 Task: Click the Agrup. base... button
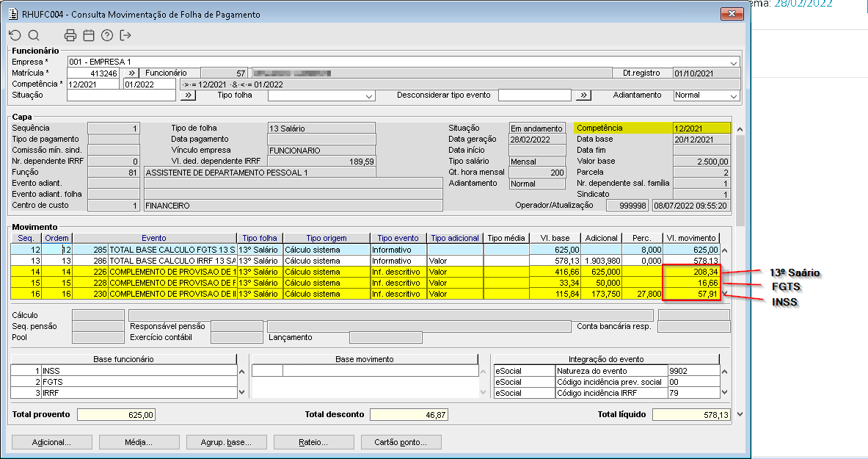click(226, 443)
